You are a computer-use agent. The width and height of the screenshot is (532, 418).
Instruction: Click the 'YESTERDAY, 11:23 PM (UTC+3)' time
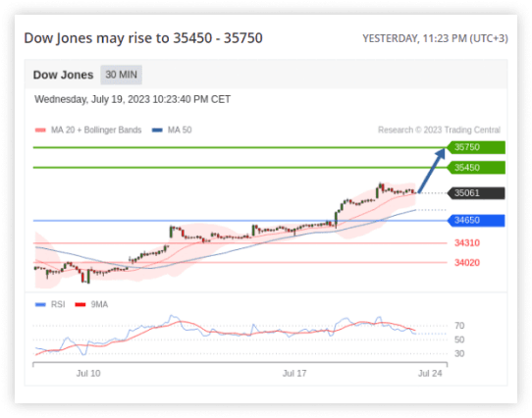pos(435,38)
